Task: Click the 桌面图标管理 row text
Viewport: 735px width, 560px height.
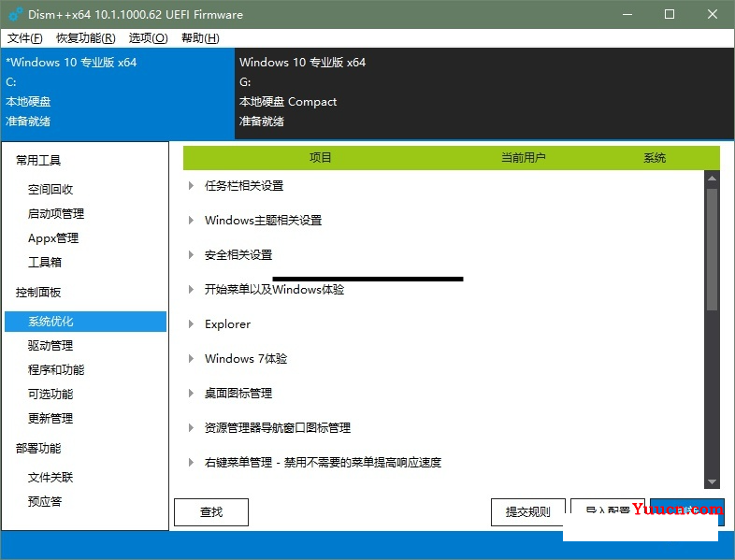Action: 238,394
